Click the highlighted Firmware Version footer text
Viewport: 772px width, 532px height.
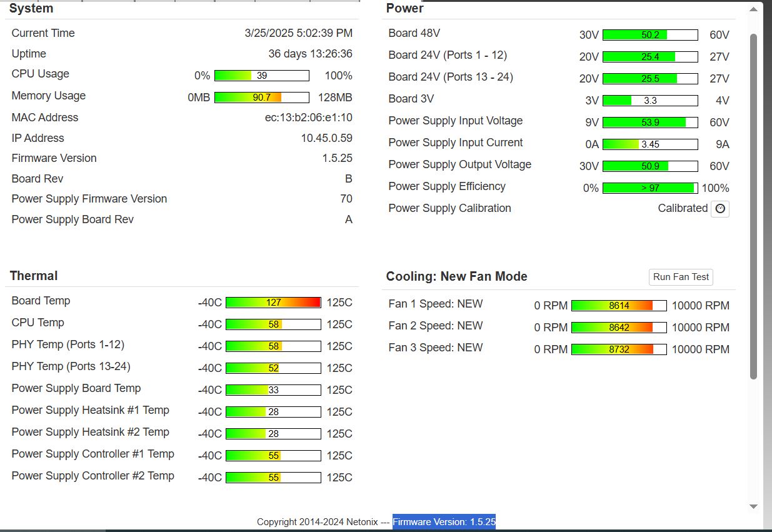pos(444,522)
